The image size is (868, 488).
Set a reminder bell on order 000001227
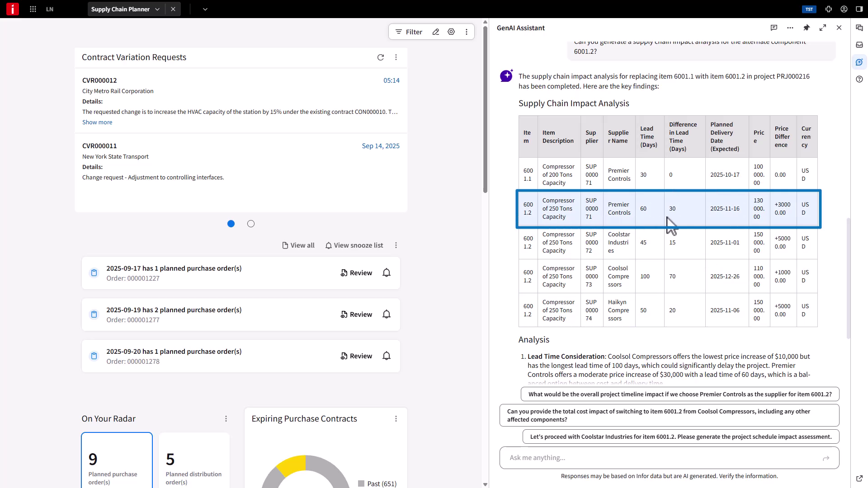pyautogui.click(x=386, y=272)
